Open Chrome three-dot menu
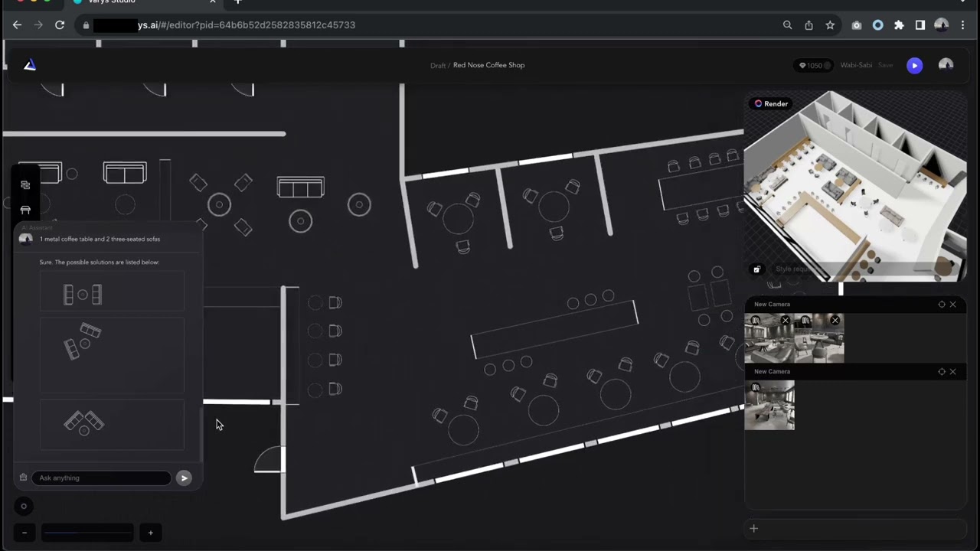The height and width of the screenshot is (551, 980). click(x=963, y=25)
